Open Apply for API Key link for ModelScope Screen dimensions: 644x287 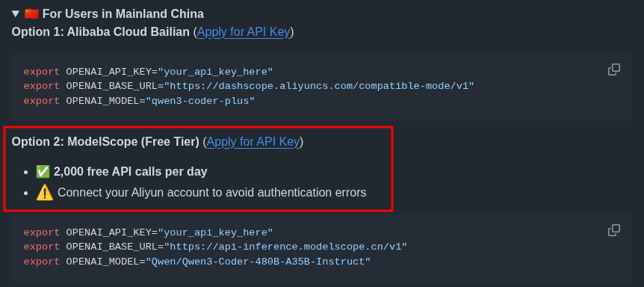(x=253, y=142)
